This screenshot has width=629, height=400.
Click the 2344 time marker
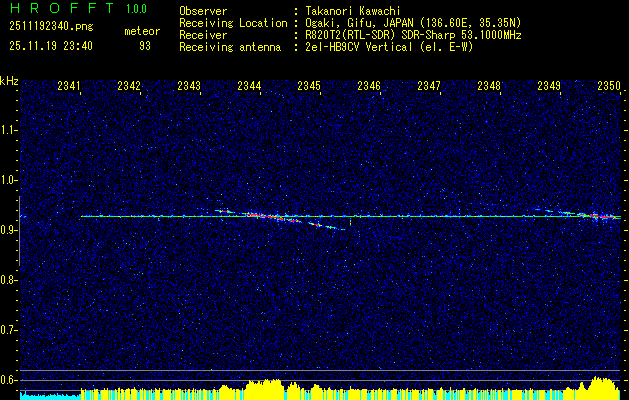[x=249, y=85]
